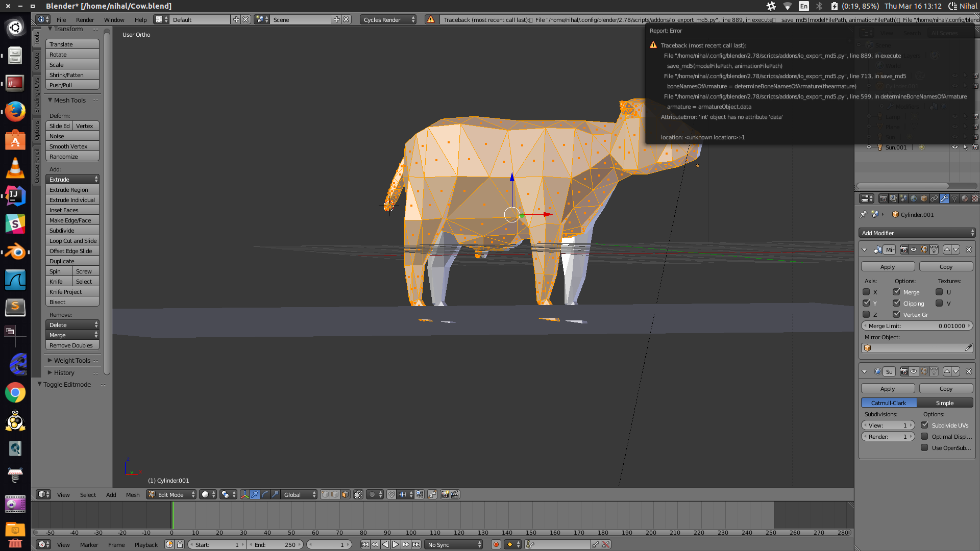This screenshot has width=980, height=551.
Task: Enable Mirror modifier X axis
Action: point(866,292)
